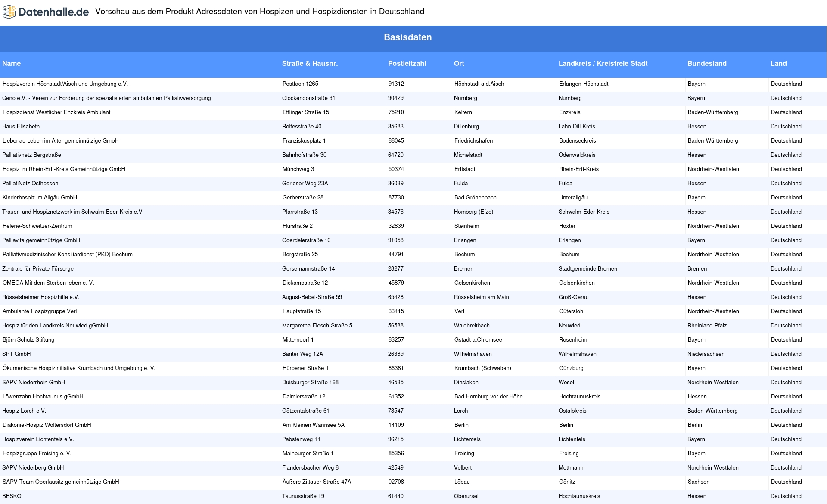
Task: Click Hospiz Lorch e.V.
Action: 24,411
